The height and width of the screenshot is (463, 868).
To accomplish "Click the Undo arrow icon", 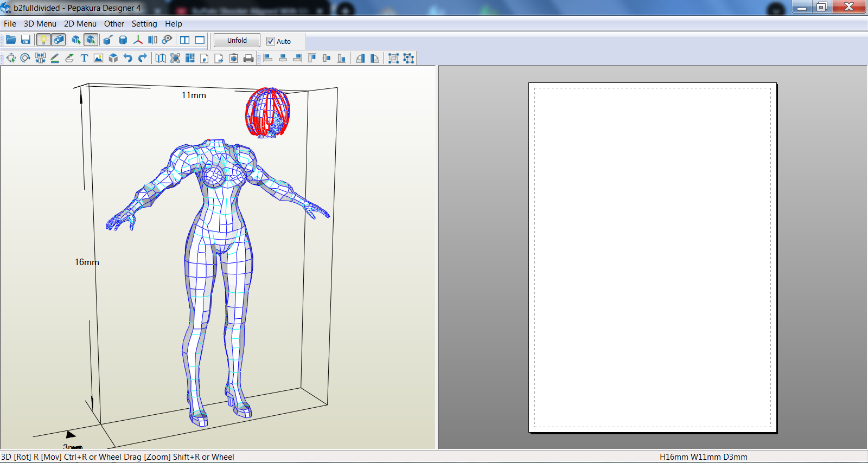I will 128,58.
